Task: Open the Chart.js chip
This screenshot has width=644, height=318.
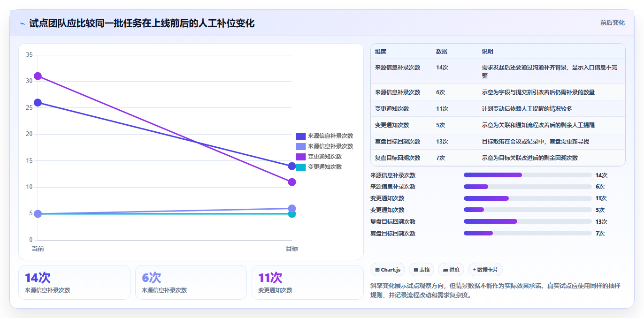Action: click(x=388, y=270)
